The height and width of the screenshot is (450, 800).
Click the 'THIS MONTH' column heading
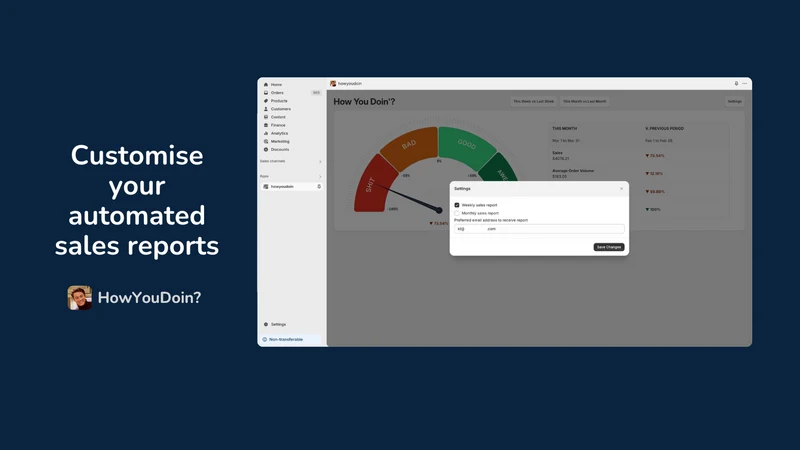point(564,129)
